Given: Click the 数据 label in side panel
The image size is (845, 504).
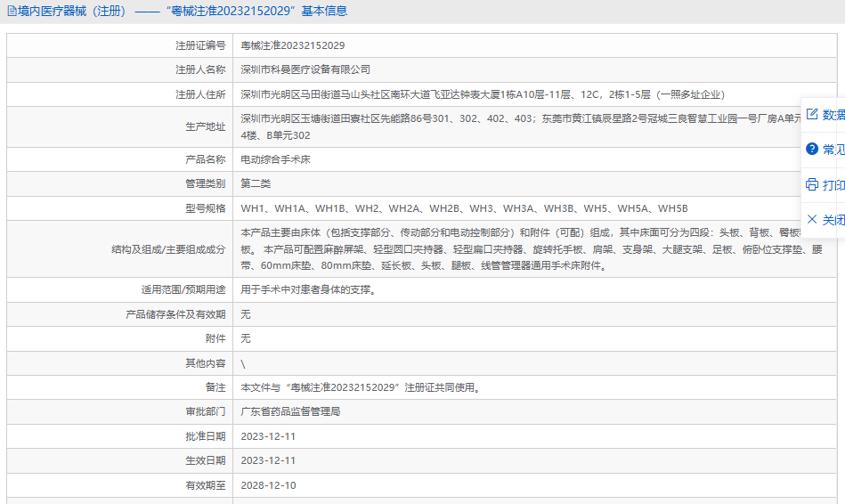Looking at the screenshot, I should pyautogui.click(x=833, y=114).
